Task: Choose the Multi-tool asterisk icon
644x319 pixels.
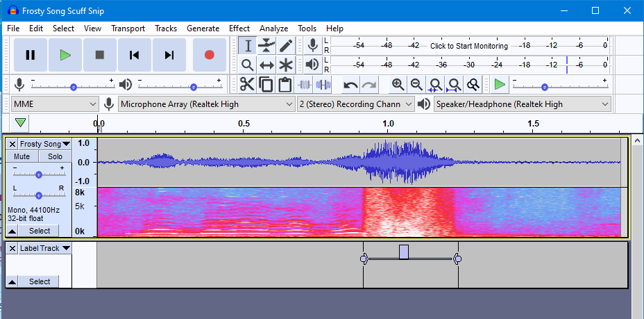Action: pos(286,65)
